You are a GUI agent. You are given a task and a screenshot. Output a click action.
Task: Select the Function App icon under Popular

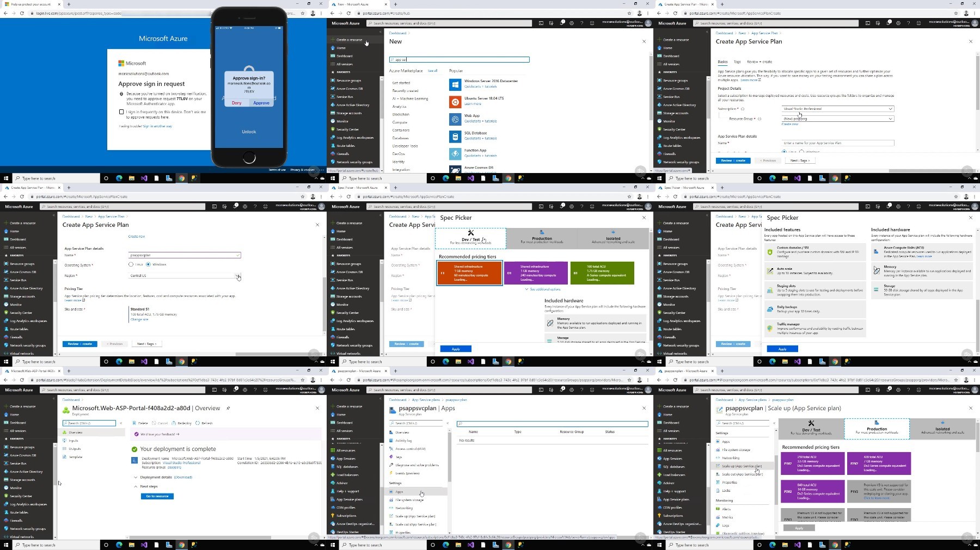click(455, 154)
